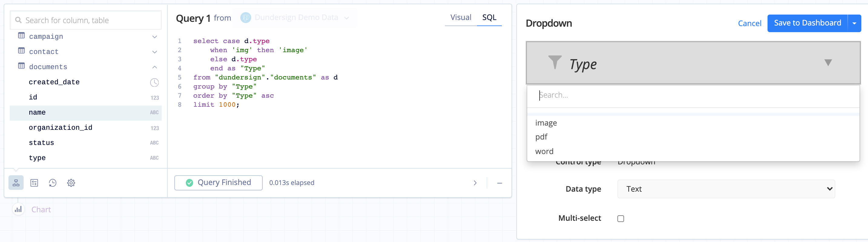Viewport: 868px width, 242px height.
Task: Expand the campaign table
Action: pos(155,37)
